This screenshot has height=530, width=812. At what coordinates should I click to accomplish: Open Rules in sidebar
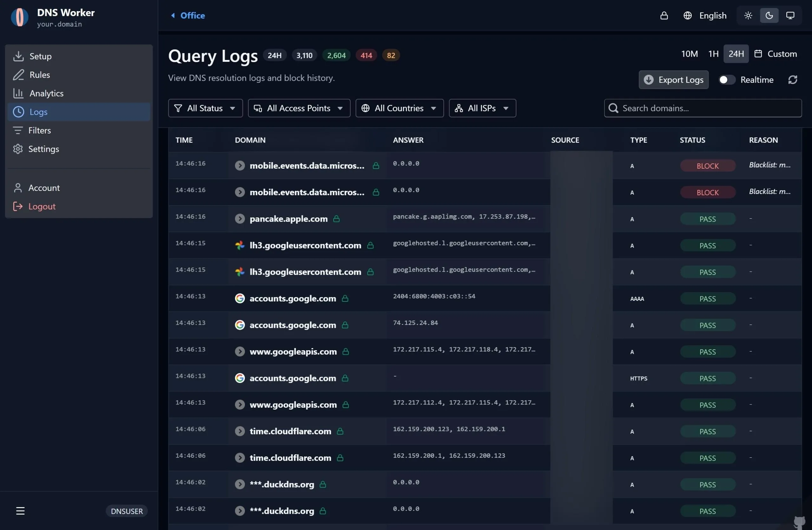tap(79, 75)
